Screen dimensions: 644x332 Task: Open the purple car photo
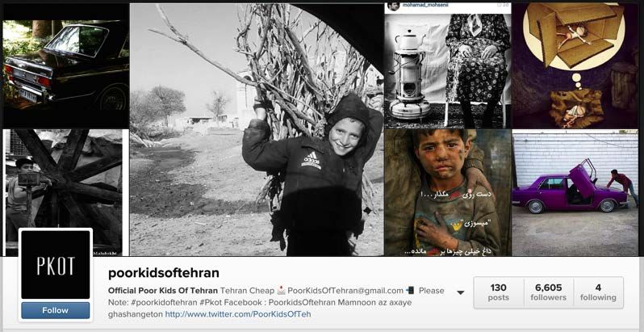[x=575, y=193]
